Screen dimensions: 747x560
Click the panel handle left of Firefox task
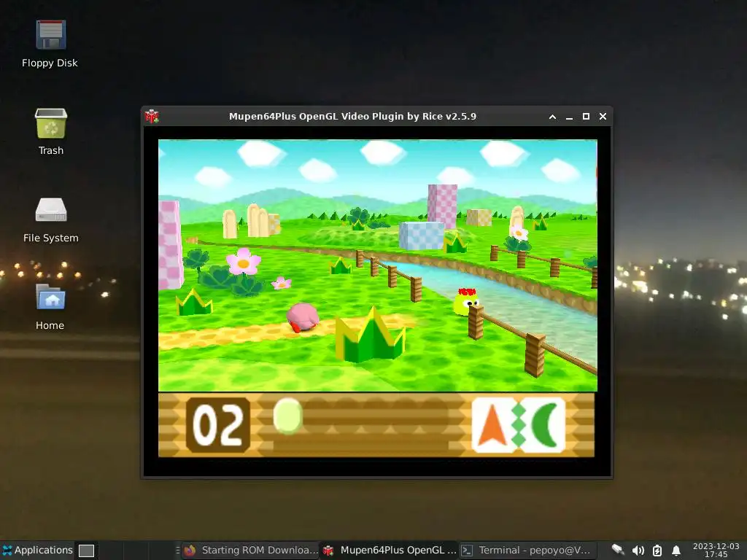pos(178,551)
